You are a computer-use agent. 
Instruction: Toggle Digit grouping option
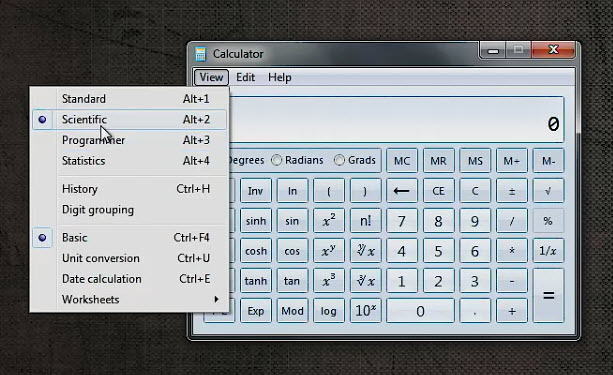click(x=129, y=210)
